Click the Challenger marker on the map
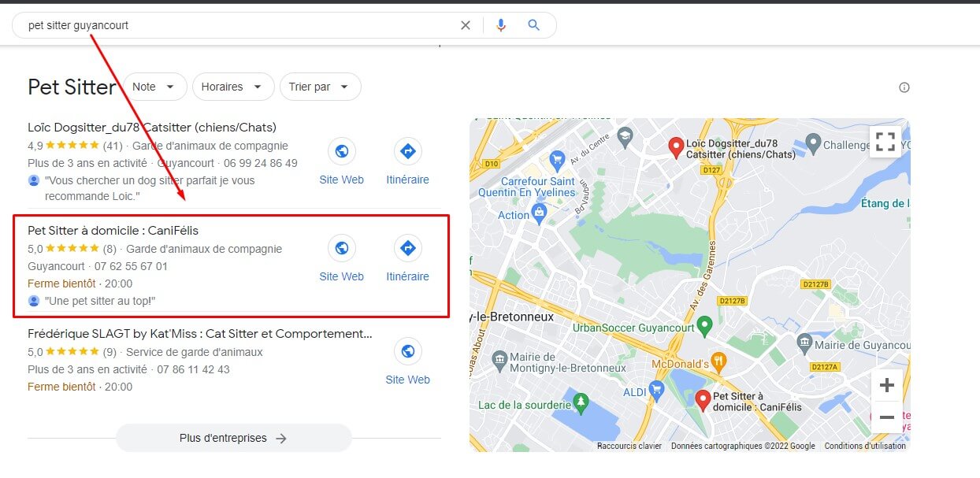This screenshot has height=478, width=980. pyautogui.click(x=812, y=143)
